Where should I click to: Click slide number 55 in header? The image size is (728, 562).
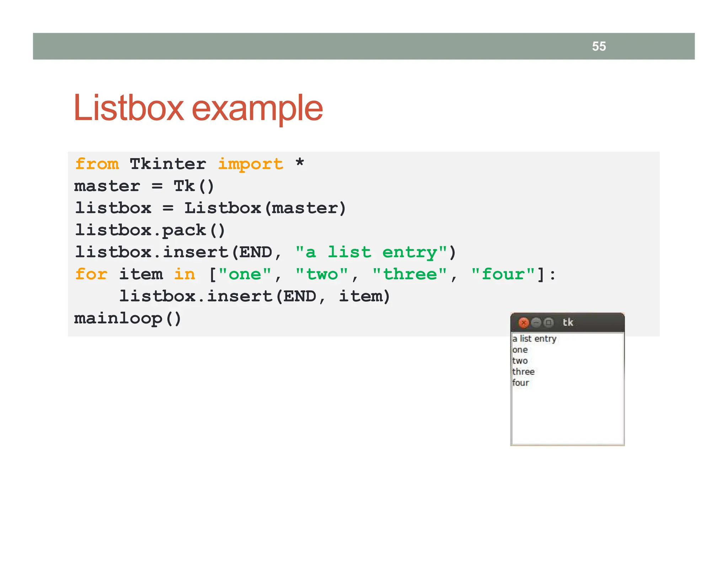coord(599,47)
